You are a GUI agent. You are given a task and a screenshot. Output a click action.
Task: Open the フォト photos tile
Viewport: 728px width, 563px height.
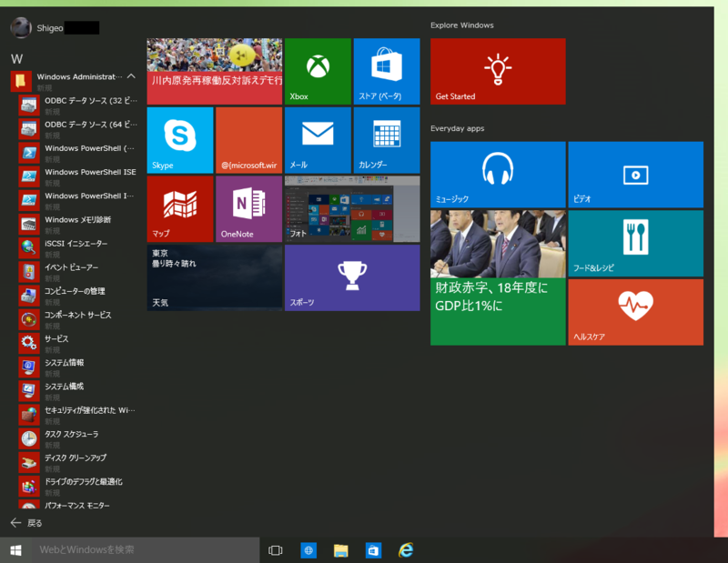(352, 209)
